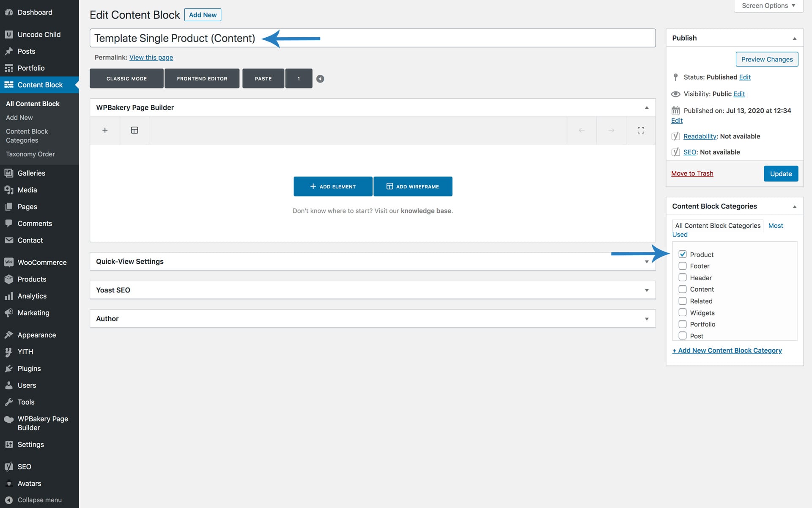The width and height of the screenshot is (812, 508).
Task: Click the undo arrow in WPBakery toolbar
Action: tap(582, 130)
